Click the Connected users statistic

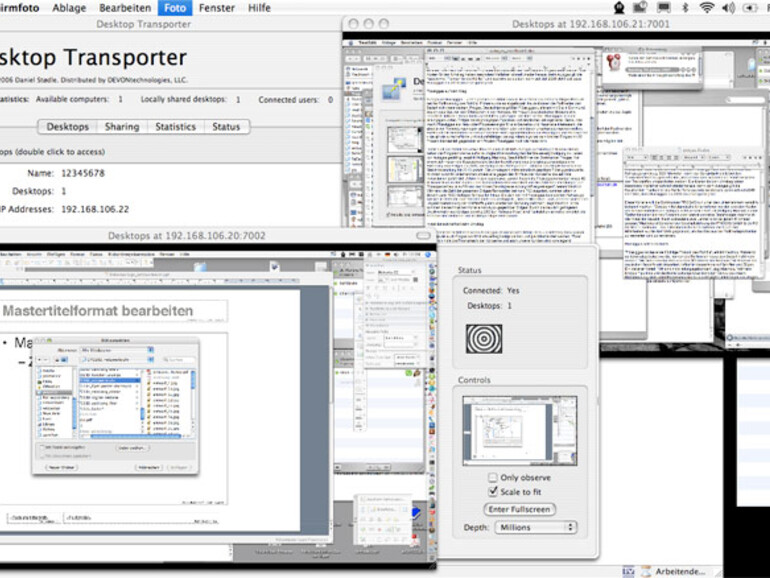(296, 100)
